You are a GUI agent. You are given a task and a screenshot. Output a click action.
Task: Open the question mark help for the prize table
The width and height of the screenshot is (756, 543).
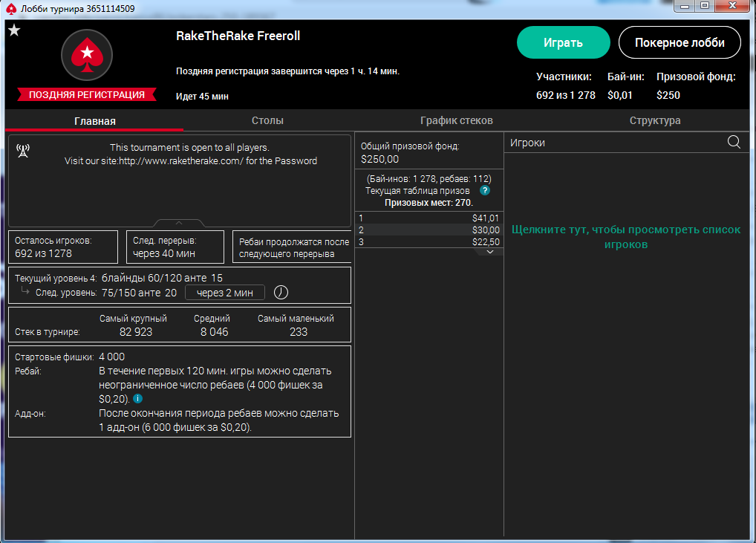coord(485,190)
